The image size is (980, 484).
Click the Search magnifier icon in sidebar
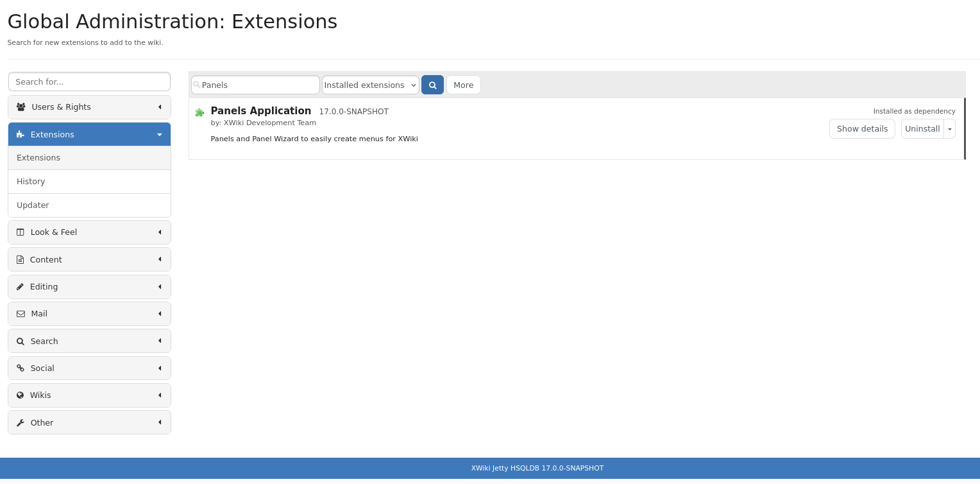coord(21,341)
